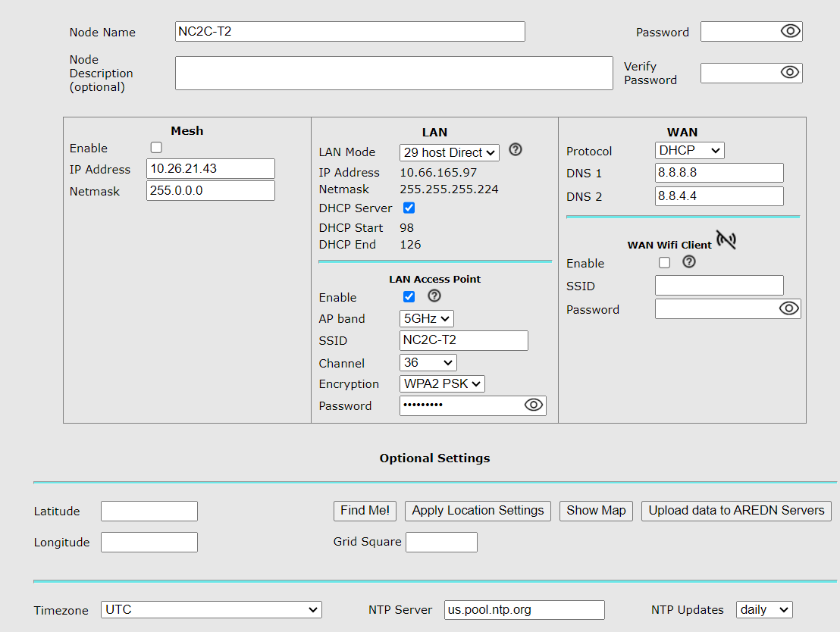Click the Find Me! button
This screenshot has height=632, width=840.
point(365,511)
